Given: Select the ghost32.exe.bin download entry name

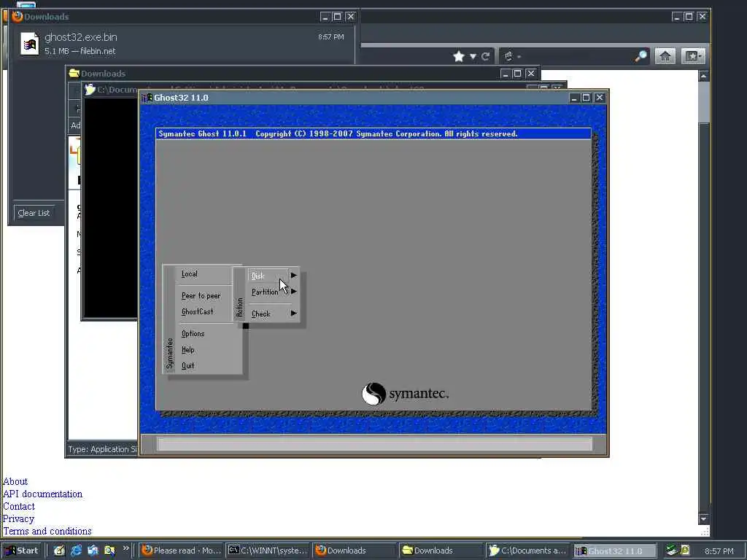Looking at the screenshot, I should tap(80, 37).
